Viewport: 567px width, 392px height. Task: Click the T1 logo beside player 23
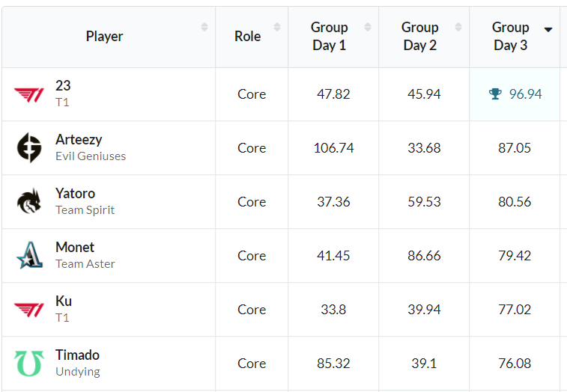point(29,94)
